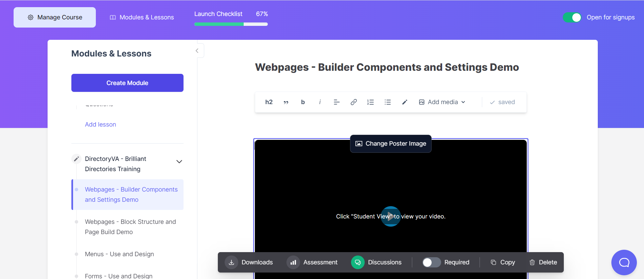The height and width of the screenshot is (279, 644).
Task: Open the Add media dropdown
Action: click(x=442, y=102)
